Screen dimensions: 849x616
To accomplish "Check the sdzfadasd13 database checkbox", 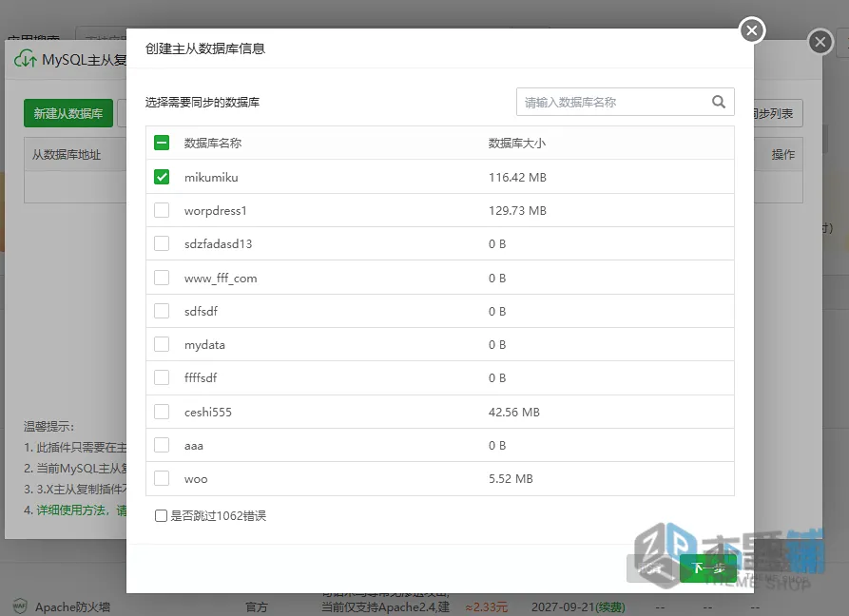I will 162,243.
